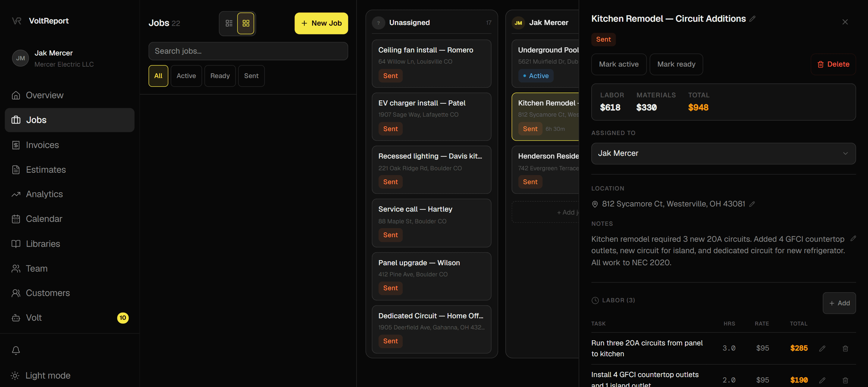Click the $618 labor value
Image resolution: width=868 pixels, height=387 pixels.
610,108
